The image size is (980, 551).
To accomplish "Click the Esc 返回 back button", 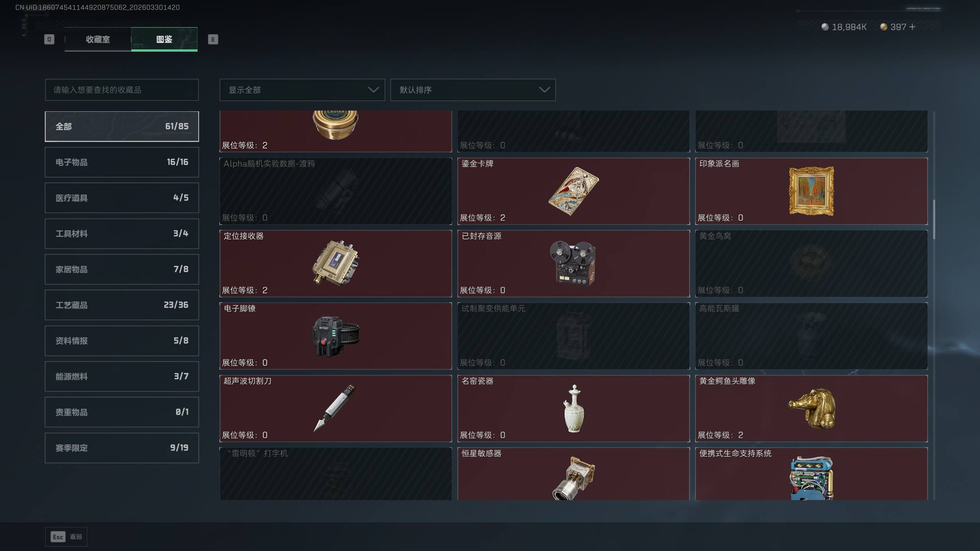I will tap(66, 537).
